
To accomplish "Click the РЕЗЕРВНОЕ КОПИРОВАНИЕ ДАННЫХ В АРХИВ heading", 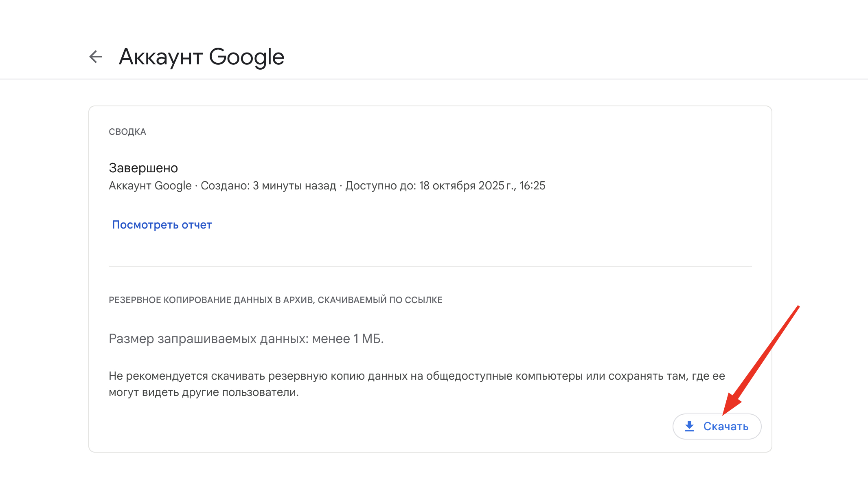I will 211,300.
